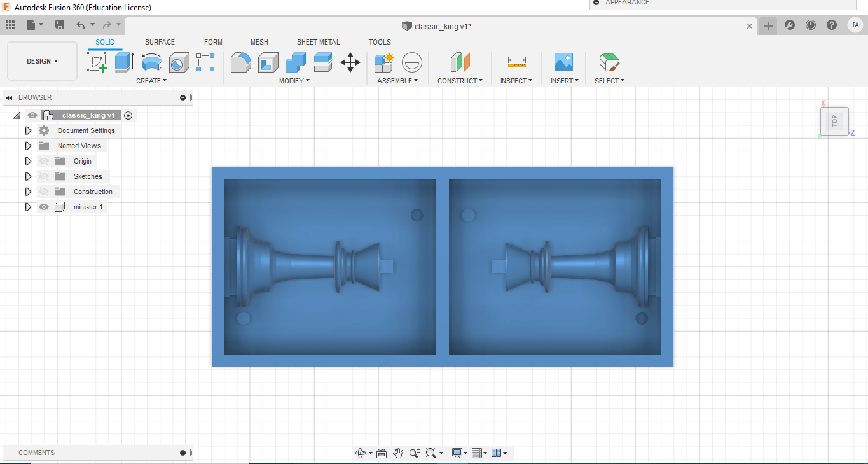The width and height of the screenshot is (868, 464).
Task: Select the Offset Plane construct tool
Action: (x=460, y=62)
